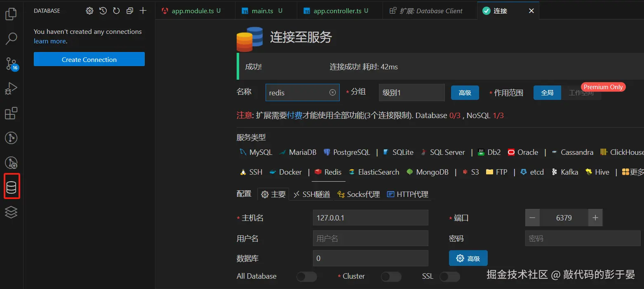Select FTP service type

(x=496, y=172)
